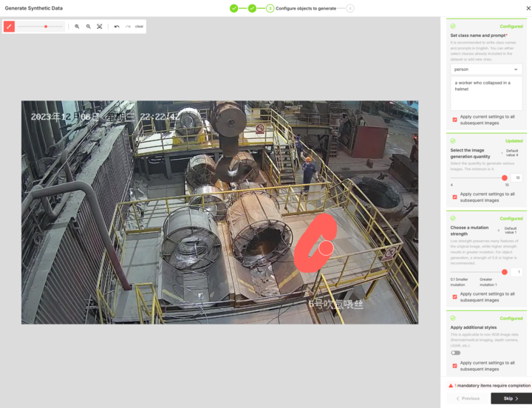
Task: Undo the last brush stroke
Action: 117,27
